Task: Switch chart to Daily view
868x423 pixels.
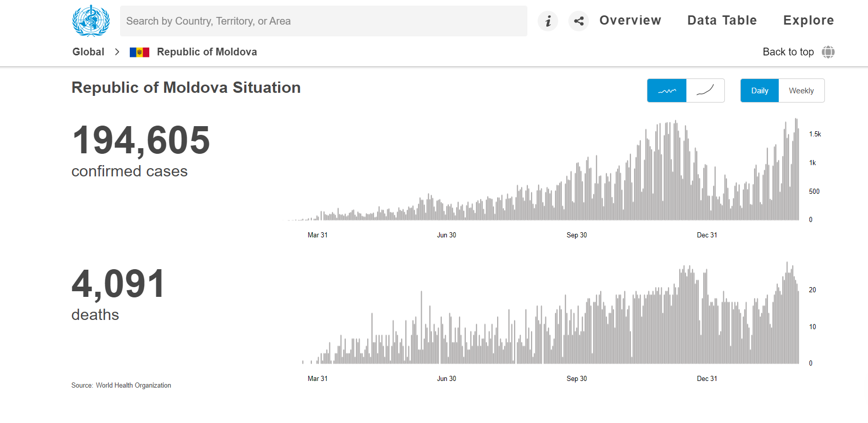Action: point(759,91)
